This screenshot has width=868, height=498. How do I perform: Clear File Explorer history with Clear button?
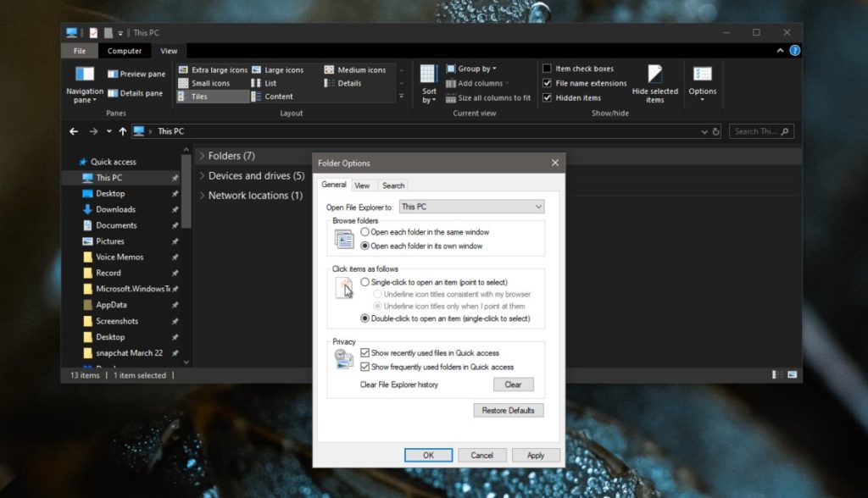click(513, 384)
